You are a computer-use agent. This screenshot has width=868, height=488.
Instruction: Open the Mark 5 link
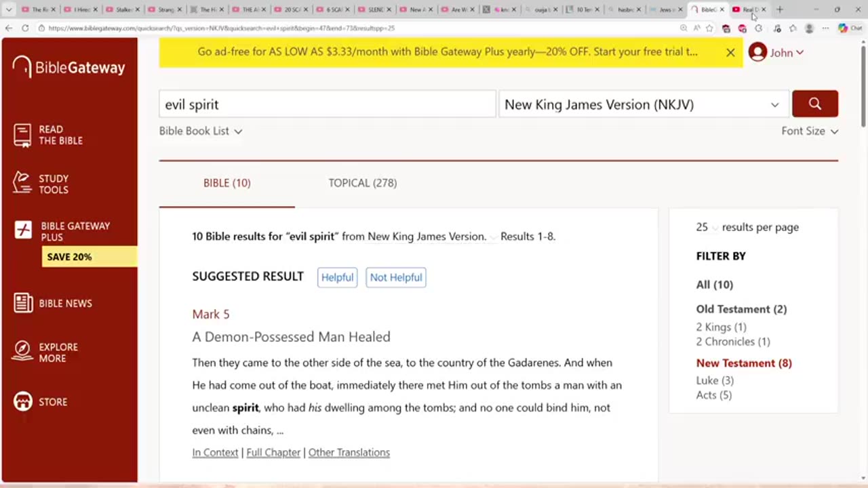211,314
